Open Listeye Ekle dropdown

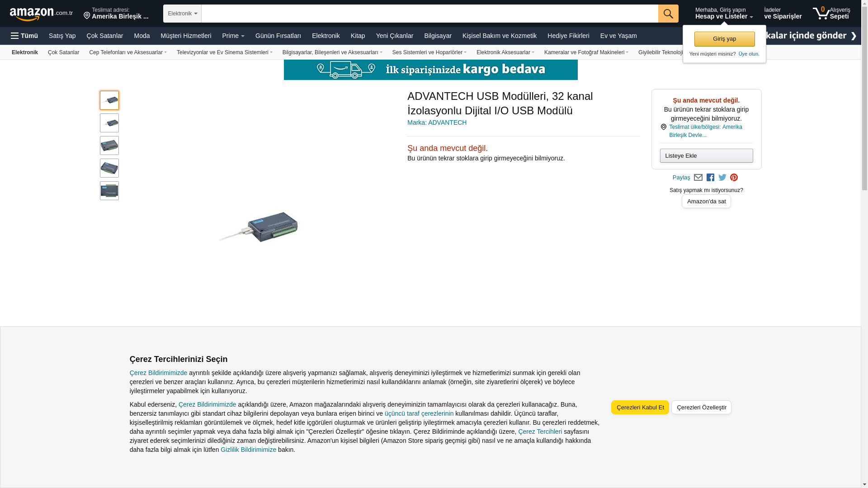706,156
